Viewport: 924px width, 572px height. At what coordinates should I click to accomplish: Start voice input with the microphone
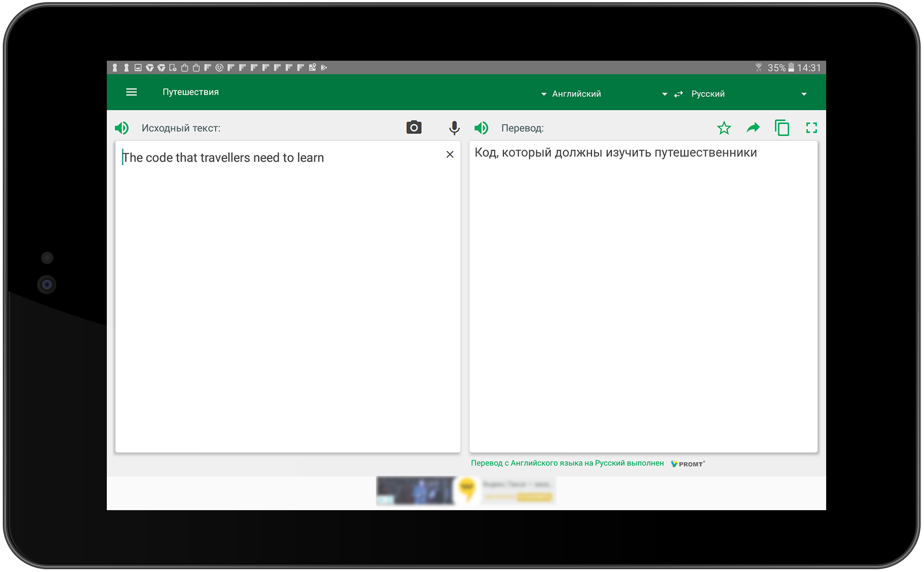point(454,128)
